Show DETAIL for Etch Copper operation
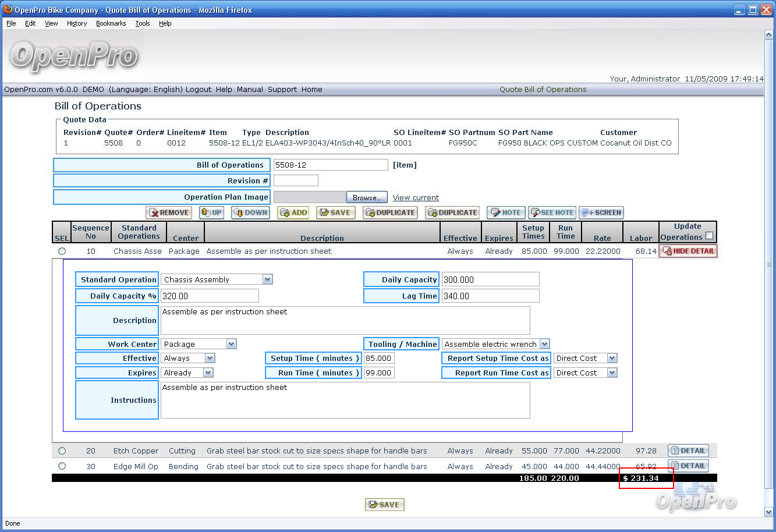776x532 pixels. (x=688, y=451)
